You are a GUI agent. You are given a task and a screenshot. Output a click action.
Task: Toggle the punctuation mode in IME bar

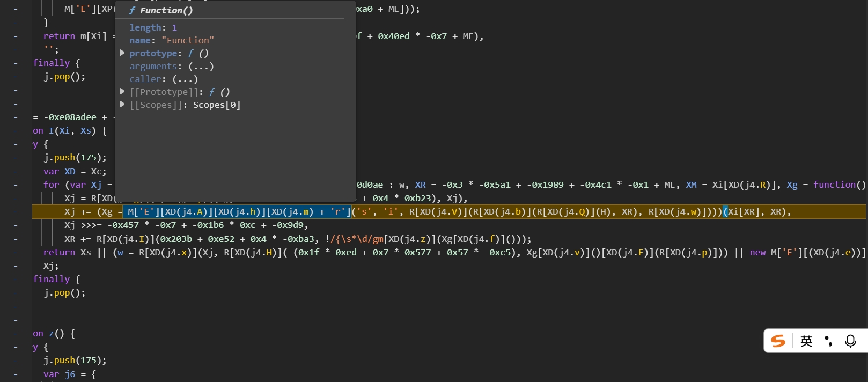pyautogui.click(x=828, y=341)
